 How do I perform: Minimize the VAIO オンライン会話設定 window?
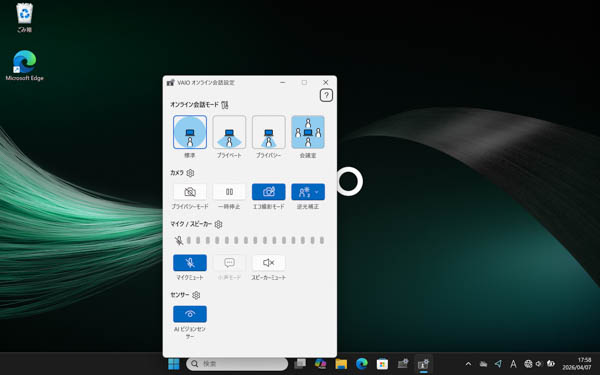[283, 82]
